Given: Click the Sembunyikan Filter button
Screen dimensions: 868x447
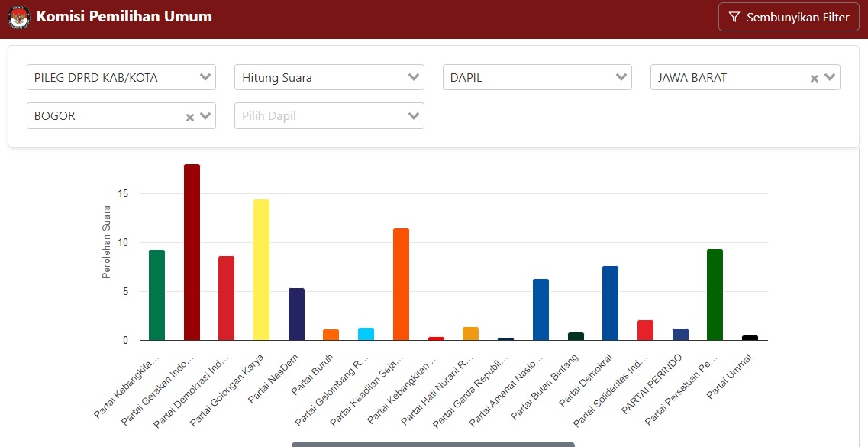Looking at the screenshot, I should tap(789, 17).
